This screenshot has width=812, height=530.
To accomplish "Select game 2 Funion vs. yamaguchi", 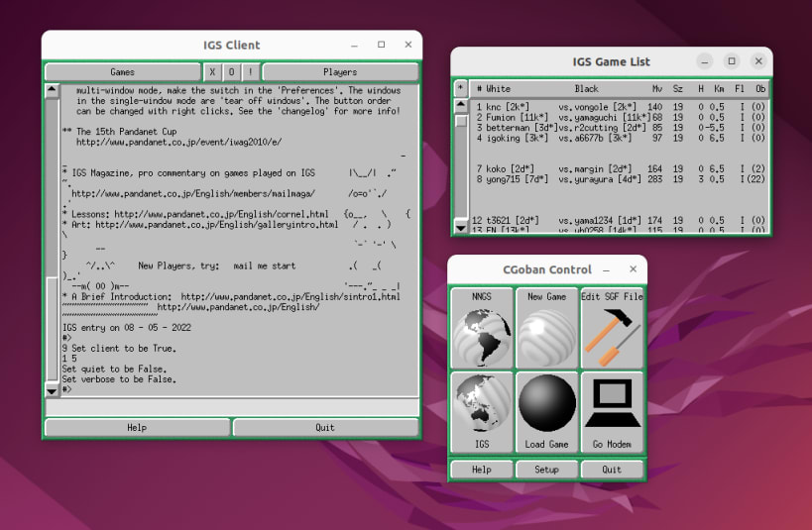I will coord(621,118).
